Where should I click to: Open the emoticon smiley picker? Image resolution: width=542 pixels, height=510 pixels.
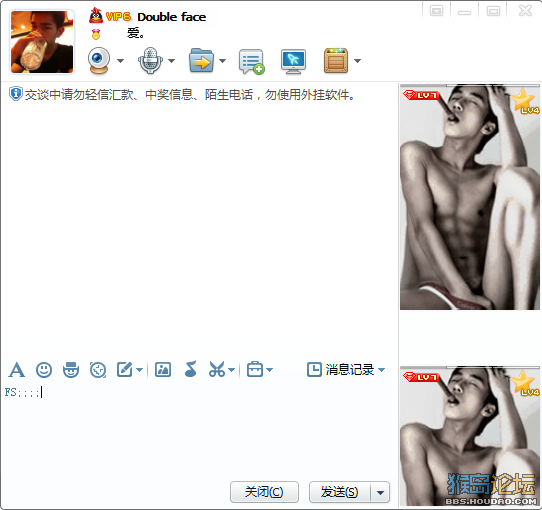44,370
